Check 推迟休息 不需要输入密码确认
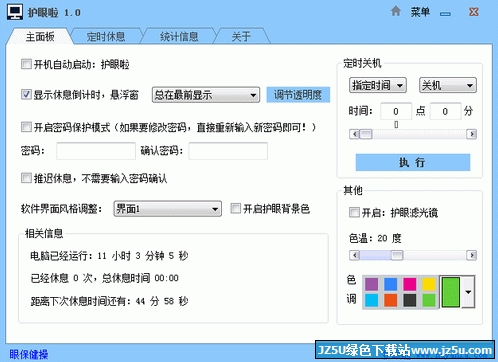This screenshot has height=362, width=498. click(26, 178)
